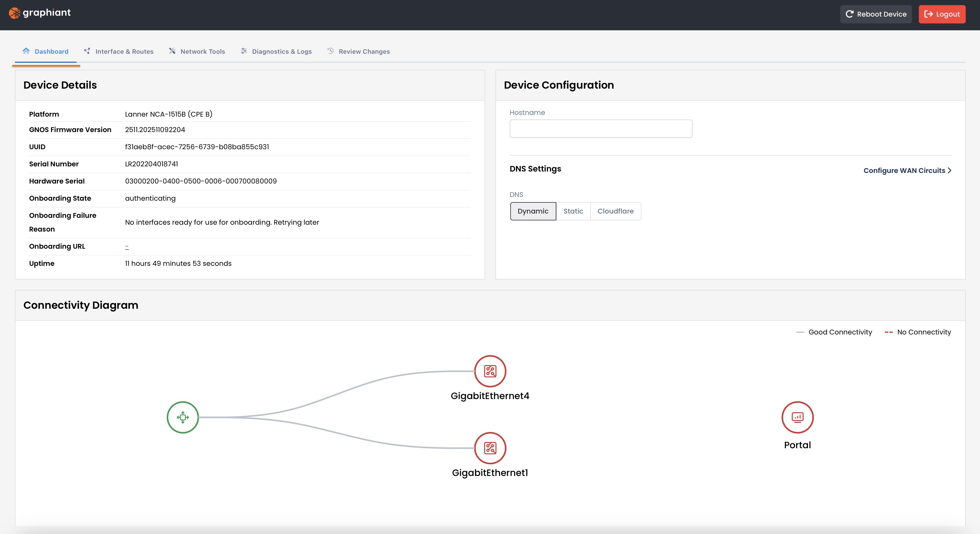Open Configure WAN Circuits link
This screenshot has width=980, height=534.
[907, 170]
